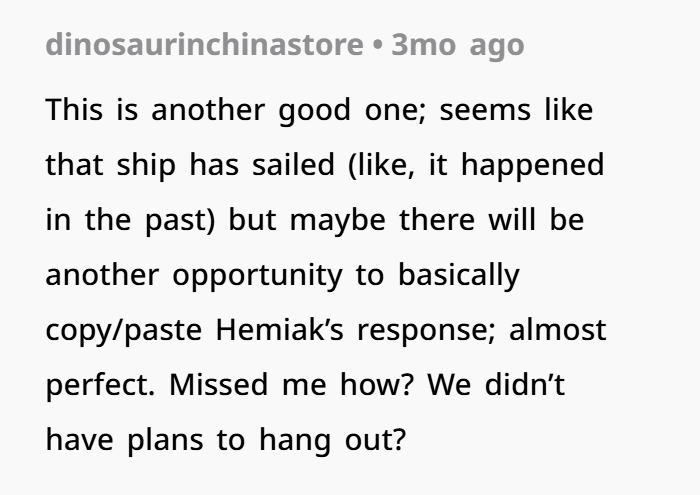Click the word 'This' starting the comment
This screenshot has height=495, width=700.
tap(74, 110)
